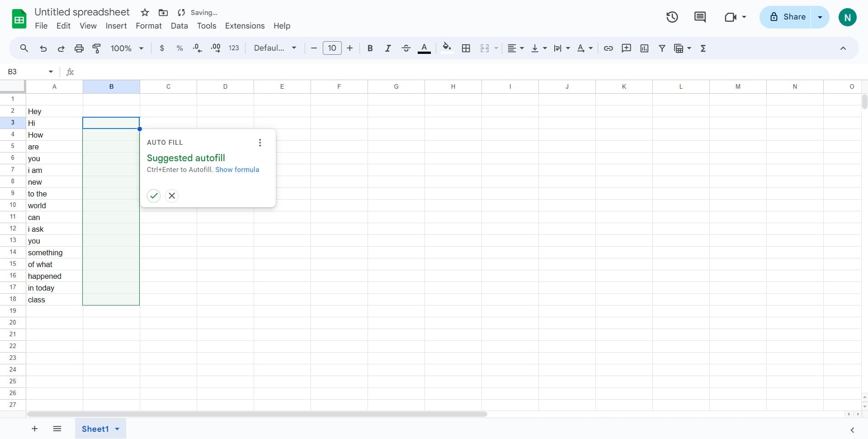Click the functions sigma icon

703,48
